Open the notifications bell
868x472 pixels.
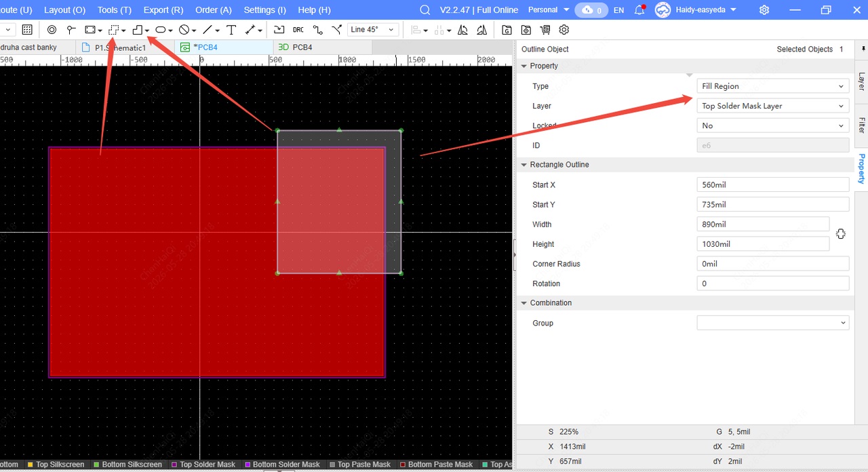pos(639,9)
